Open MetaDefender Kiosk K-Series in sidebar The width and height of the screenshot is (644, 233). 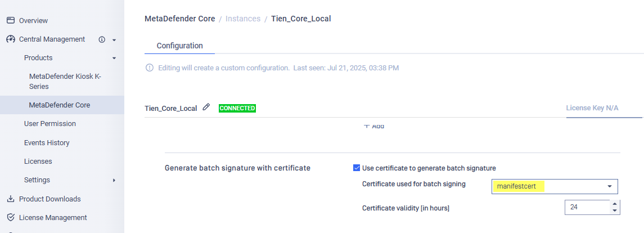click(65, 82)
